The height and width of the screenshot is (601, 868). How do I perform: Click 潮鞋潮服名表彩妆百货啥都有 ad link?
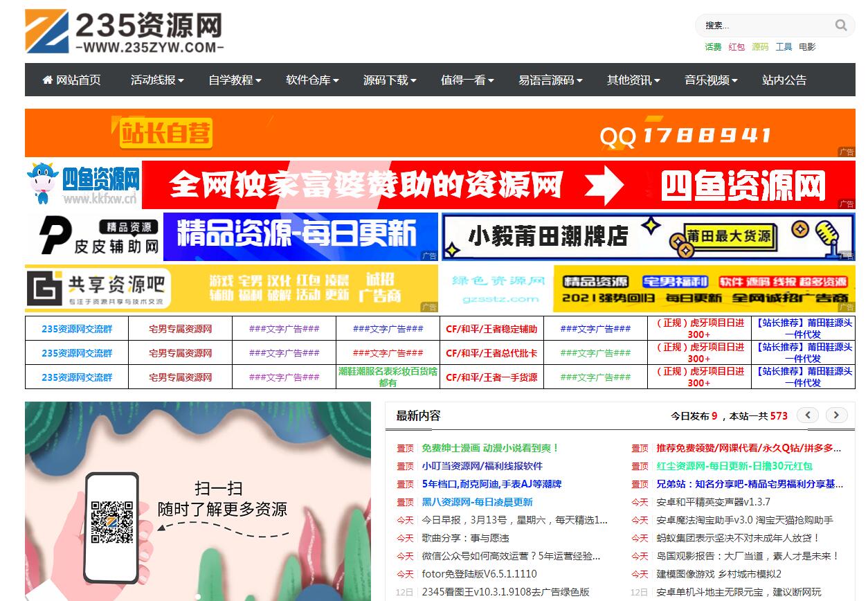388,377
